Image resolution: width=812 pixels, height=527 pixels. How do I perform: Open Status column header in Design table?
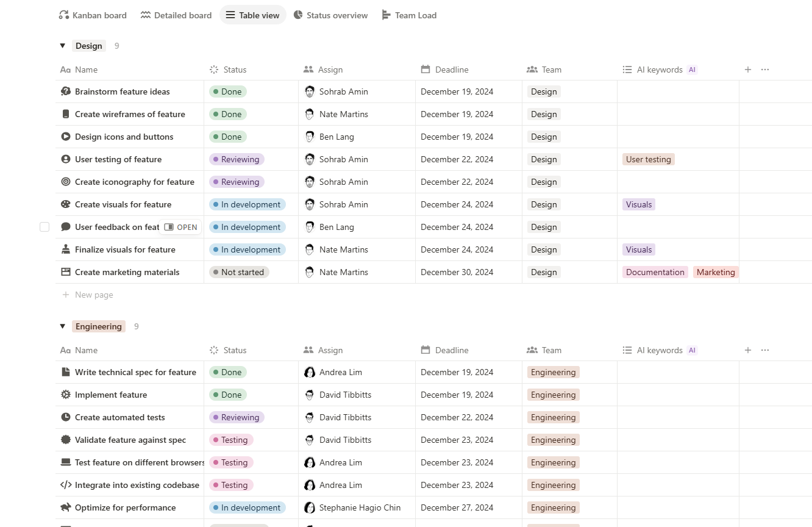(251, 70)
